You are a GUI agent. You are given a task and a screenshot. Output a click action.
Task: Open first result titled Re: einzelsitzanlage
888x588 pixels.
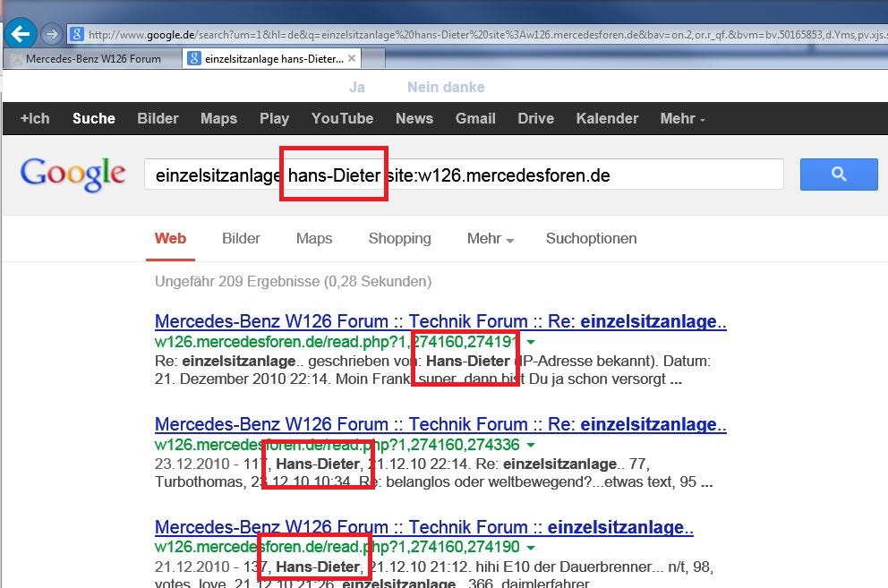[440, 321]
